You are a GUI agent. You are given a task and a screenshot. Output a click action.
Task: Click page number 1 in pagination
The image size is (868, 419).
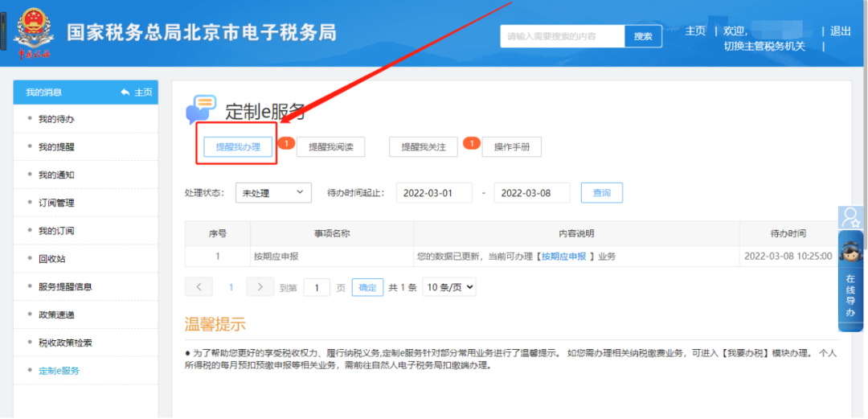point(231,287)
